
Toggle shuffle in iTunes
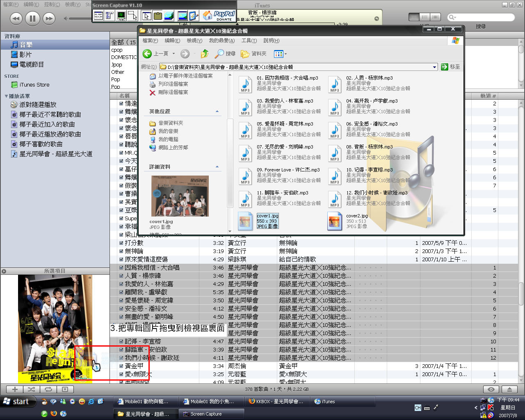[32, 389]
